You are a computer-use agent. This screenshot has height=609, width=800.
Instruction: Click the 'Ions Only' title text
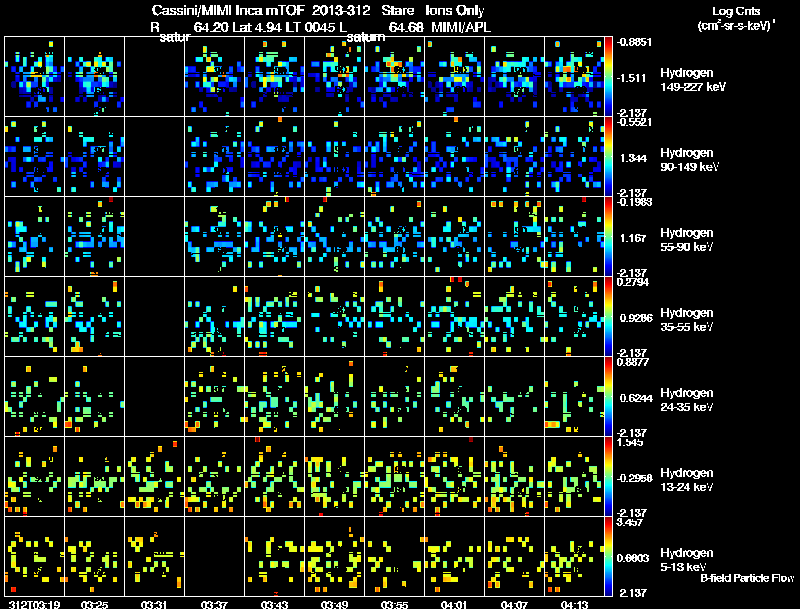pos(455,11)
